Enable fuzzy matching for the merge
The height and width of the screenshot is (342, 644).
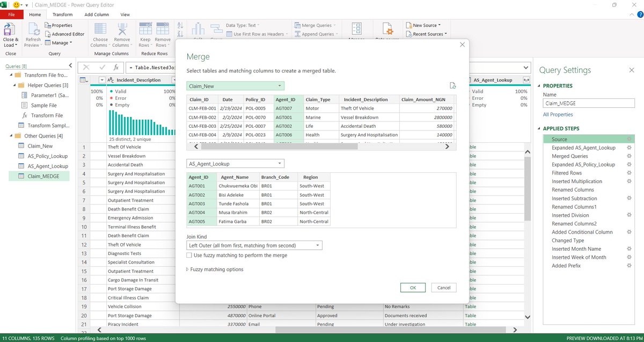(x=189, y=256)
